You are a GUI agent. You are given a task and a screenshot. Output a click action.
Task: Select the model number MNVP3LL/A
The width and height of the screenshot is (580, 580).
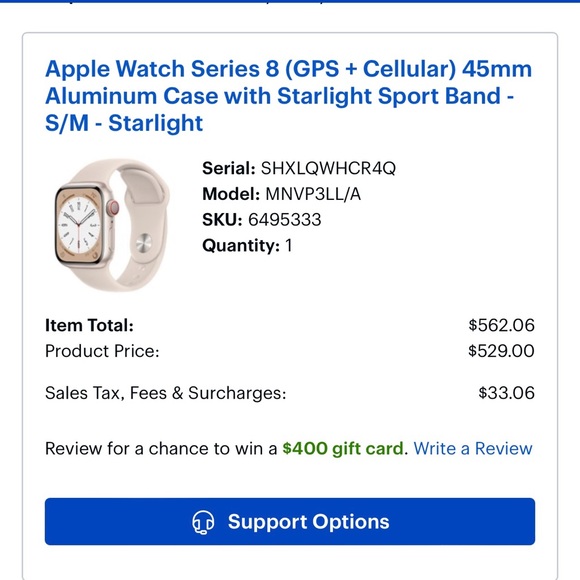(313, 194)
